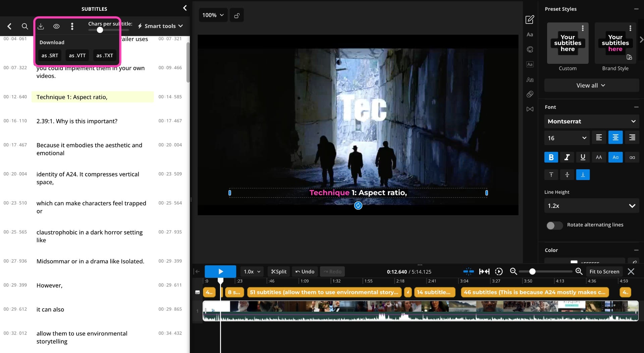Click the circular playhead icon in timeline toolbar
644x353 pixels.
tap(499, 271)
